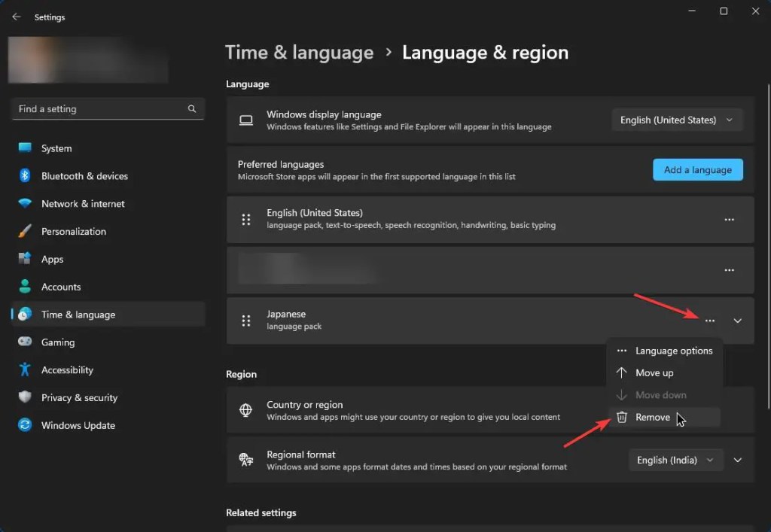
Task: Open Accounts settings
Action: pos(108,287)
